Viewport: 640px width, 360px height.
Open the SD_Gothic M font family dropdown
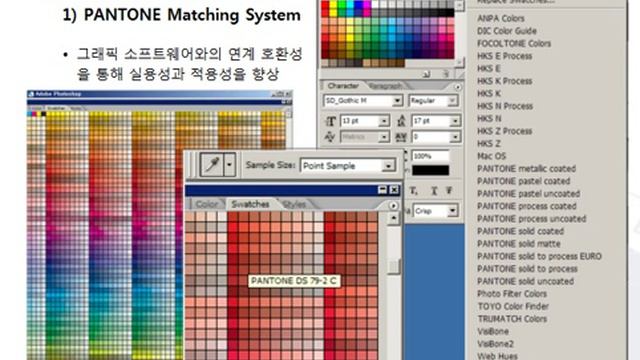coord(397,100)
